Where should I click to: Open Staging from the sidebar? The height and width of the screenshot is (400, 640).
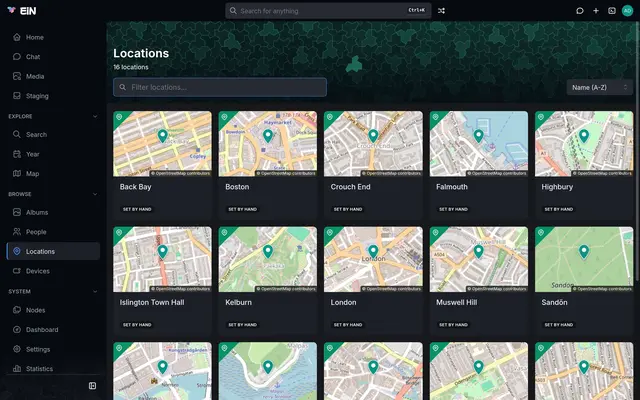pos(53,96)
